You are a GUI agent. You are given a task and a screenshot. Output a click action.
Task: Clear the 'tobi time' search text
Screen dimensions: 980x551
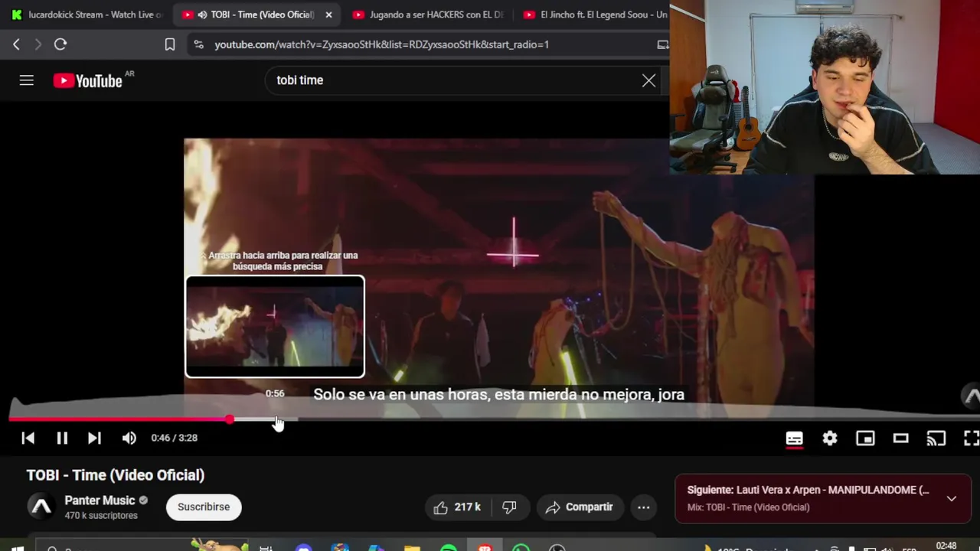pos(648,80)
